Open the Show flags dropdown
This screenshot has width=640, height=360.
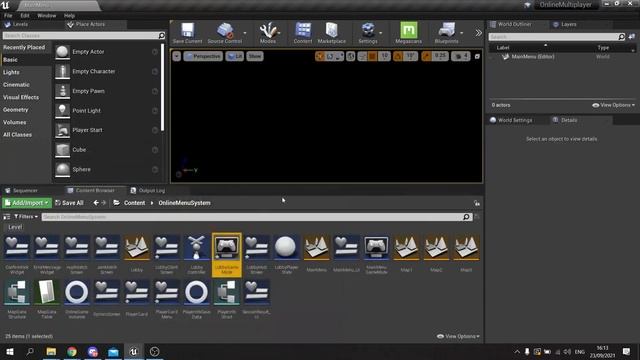coord(255,56)
